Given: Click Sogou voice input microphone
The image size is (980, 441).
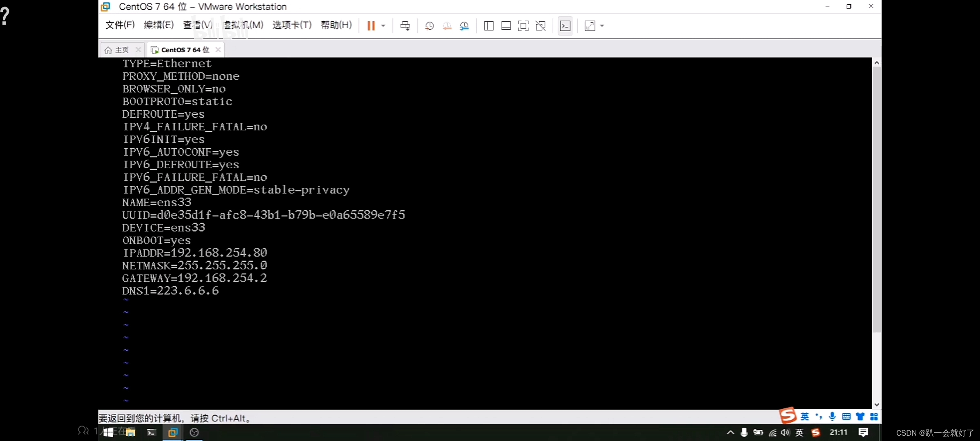Looking at the screenshot, I should (x=832, y=416).
